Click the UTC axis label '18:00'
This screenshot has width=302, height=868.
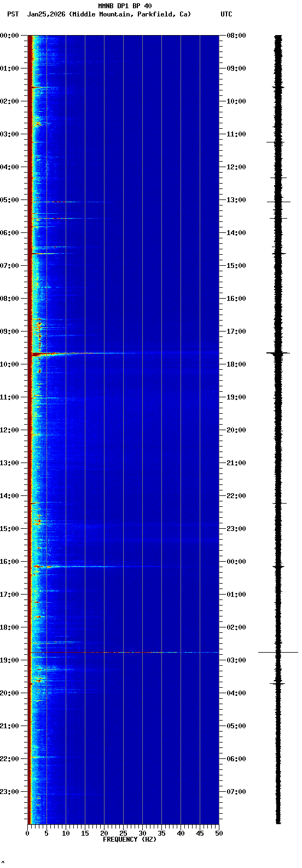pos(236,364)
